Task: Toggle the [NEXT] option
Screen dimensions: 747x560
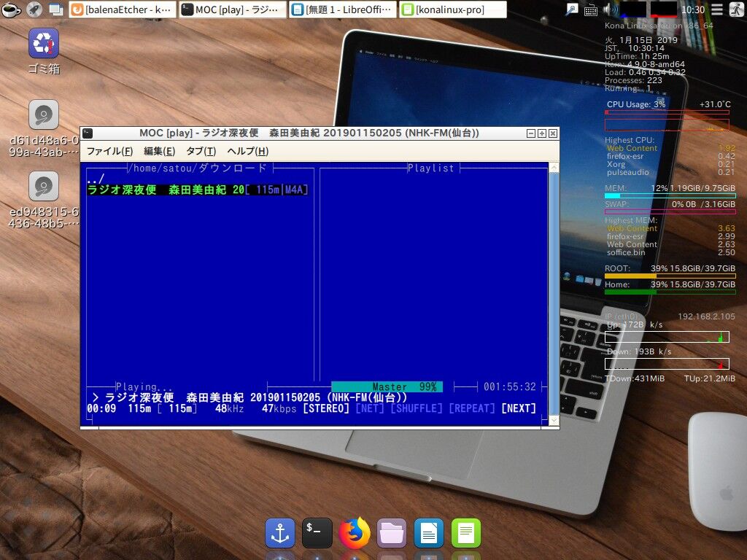Action: pyautogui.click(x=519, y=408)
